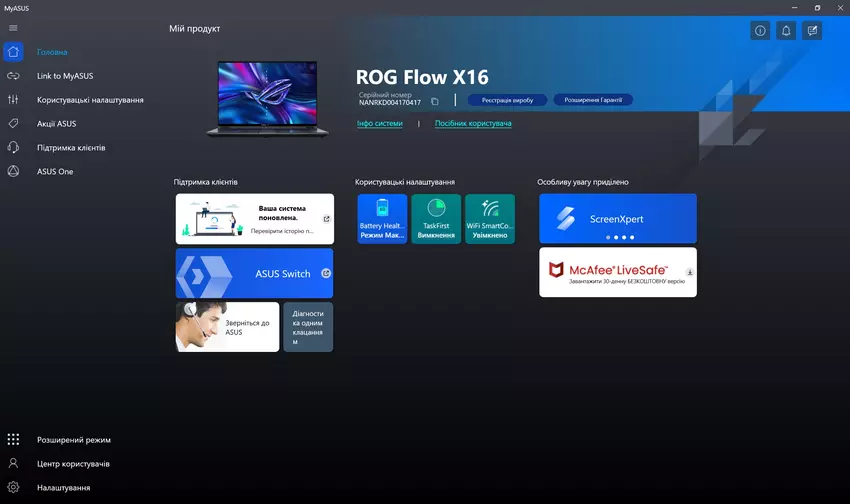Open Link to MyASUS in sidebar
The height and width of the screenshot is (504, 850).
pyautogui.click(x=65, y=76)
